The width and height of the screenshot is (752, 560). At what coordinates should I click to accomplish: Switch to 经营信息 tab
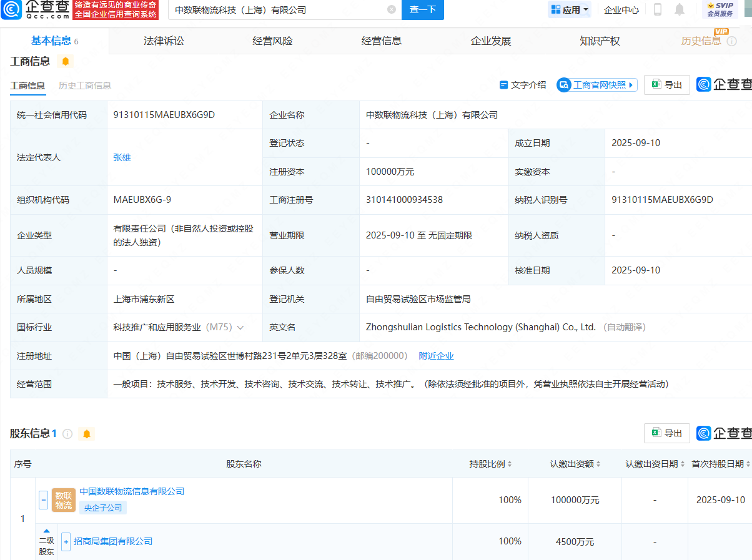[382, 41]
